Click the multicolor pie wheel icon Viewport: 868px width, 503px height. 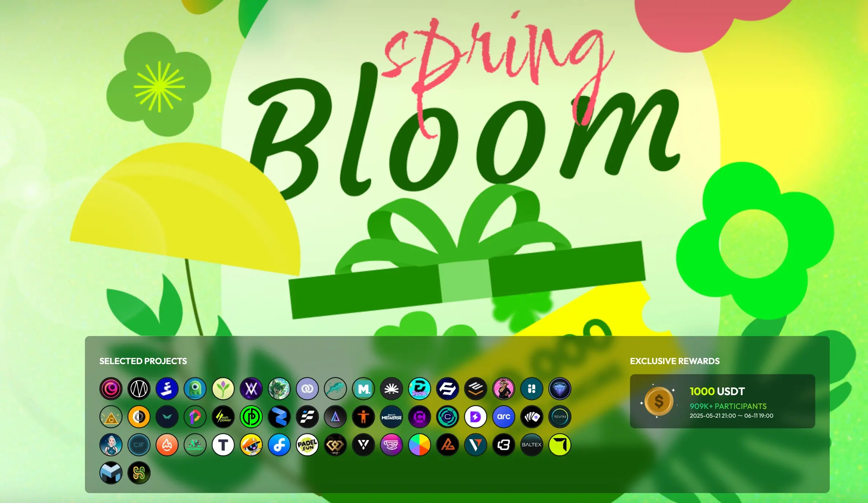(x=419, y=445)
